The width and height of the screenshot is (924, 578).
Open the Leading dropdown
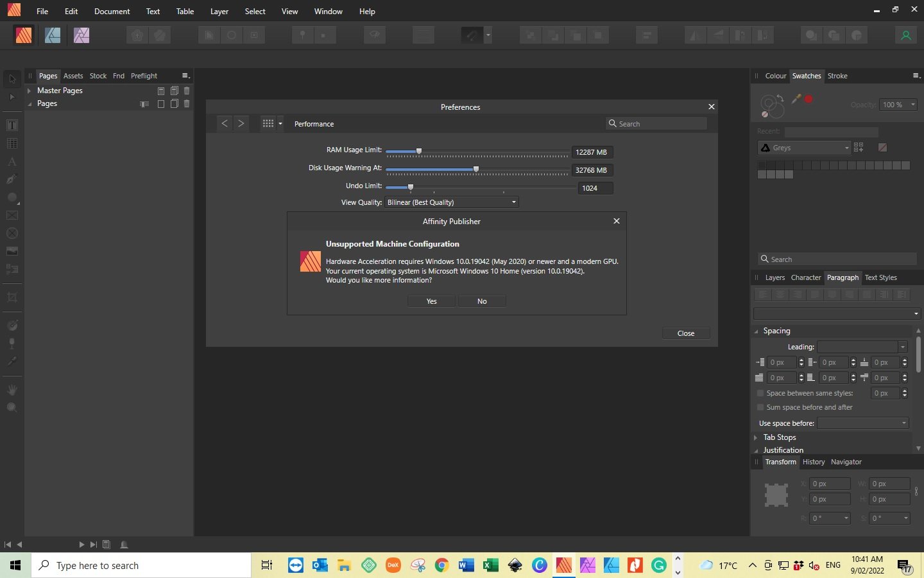903,347
